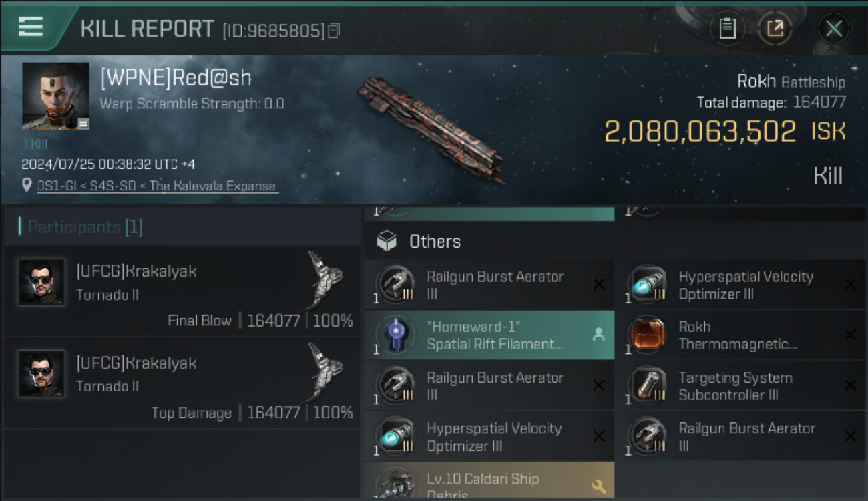The image size is (868, 501).
Task: Click the clipboard report icon
Action: tap(727, 29)
